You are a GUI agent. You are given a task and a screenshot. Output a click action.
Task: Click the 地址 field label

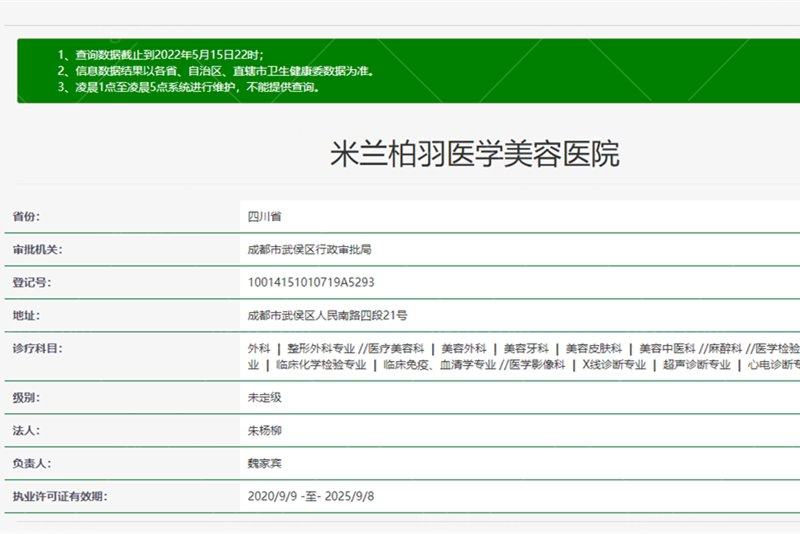(26, 315)
